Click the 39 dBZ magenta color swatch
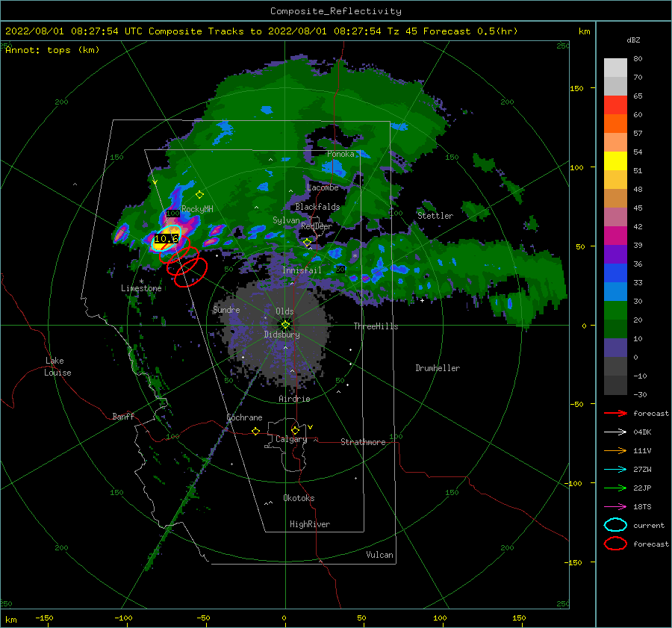The image size is (672, 628). 615,235
